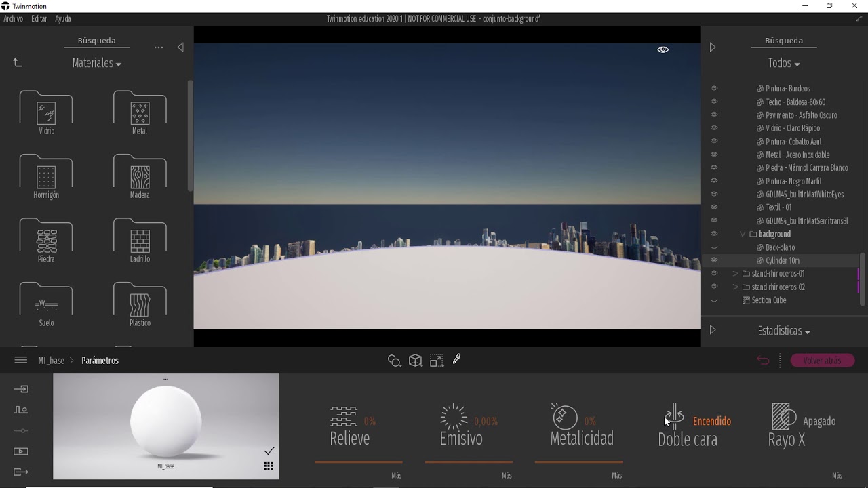Image resolution: width=868 pixels, height=488 pixels.
Task: Open the Archivo menu
Action: (13, 19)
